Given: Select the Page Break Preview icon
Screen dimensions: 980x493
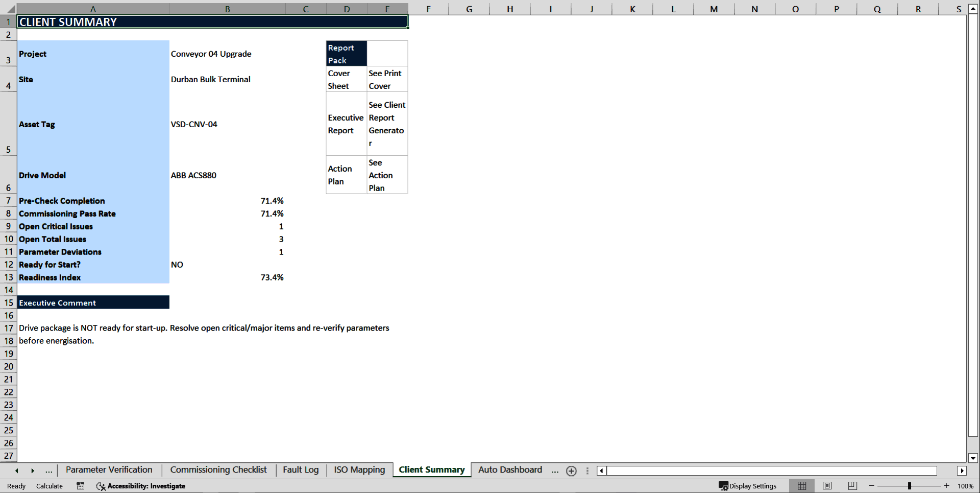Looking at the screenshot, I should click(x=851, y=486).
